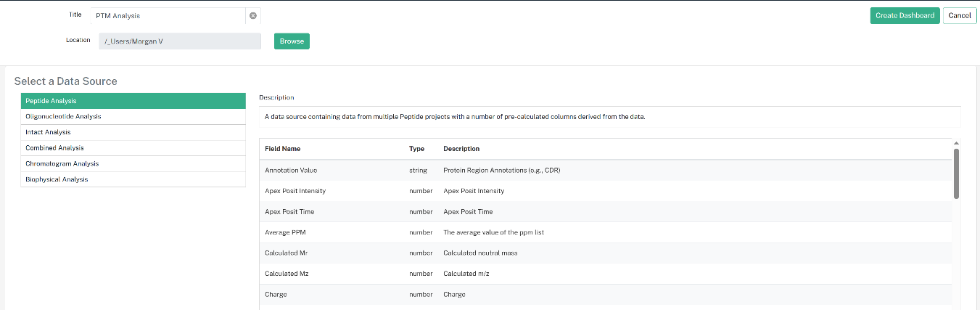This screenshot has height=310, width=980.
Task: Select the Charge field row
Action: pos(605,295)
